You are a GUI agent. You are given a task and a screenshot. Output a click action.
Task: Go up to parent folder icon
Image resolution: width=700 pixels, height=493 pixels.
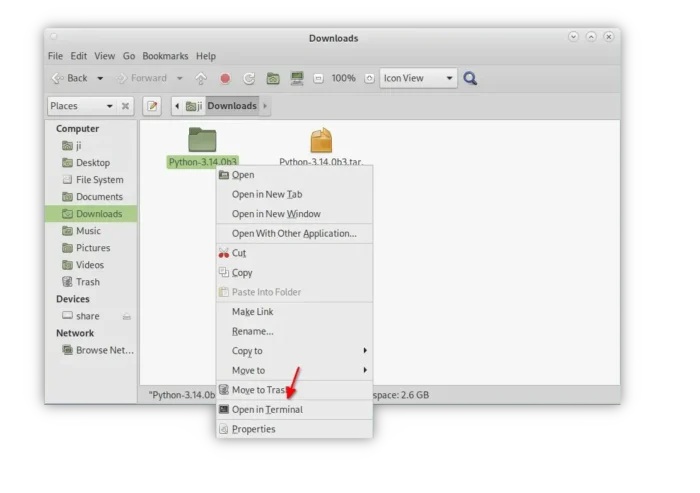tap(201, 79)
